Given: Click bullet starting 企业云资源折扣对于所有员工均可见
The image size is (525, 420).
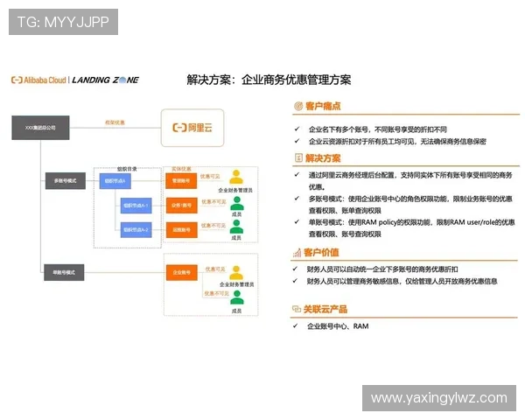Looking at the screenshot, I should 397,142.
